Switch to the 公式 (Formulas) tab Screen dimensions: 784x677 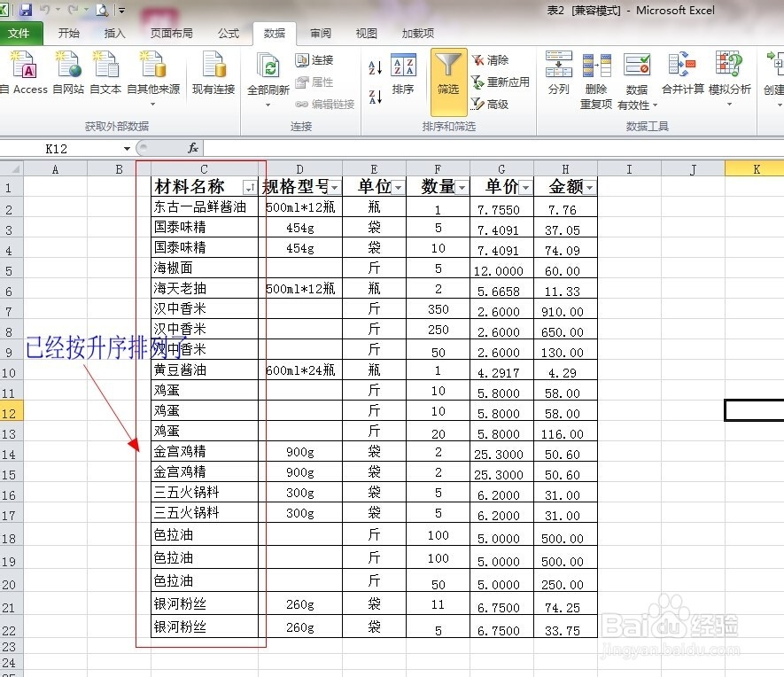tap(229, 34)
